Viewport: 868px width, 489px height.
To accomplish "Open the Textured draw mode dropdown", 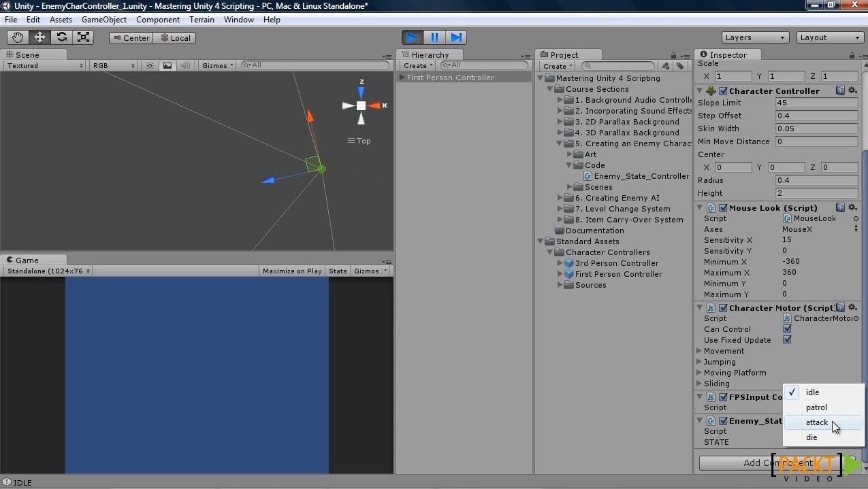I will point(45,65).
